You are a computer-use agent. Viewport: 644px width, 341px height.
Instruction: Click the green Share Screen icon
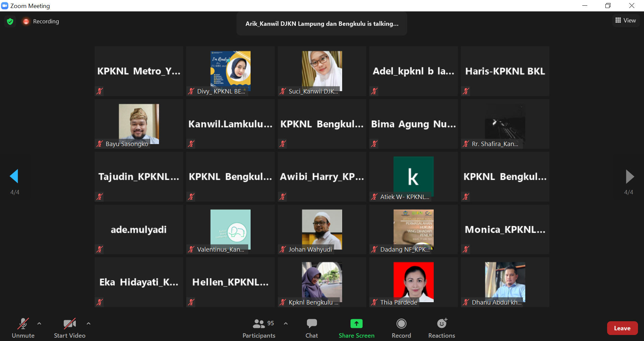click(x=356, y=324)
